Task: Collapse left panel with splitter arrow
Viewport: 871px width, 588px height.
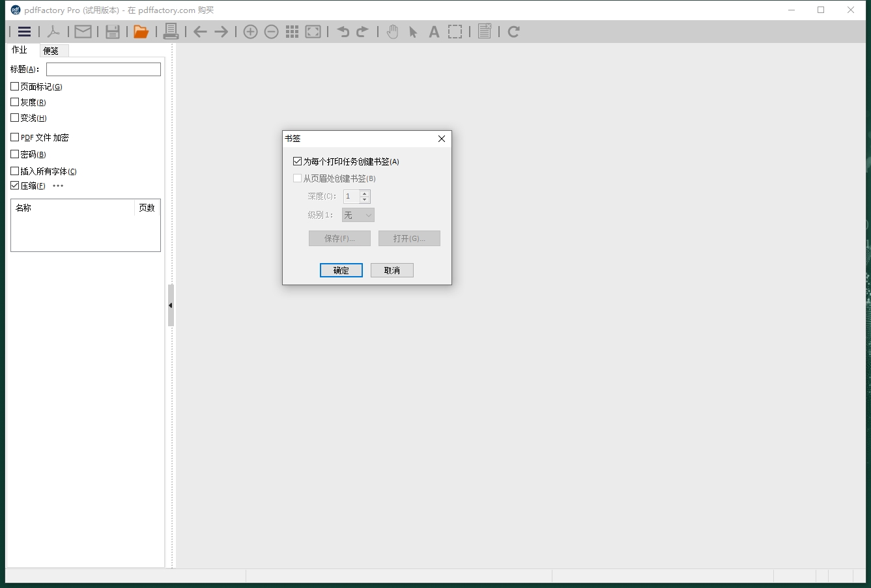Action: pyautogui.click(x=171, y=305)
